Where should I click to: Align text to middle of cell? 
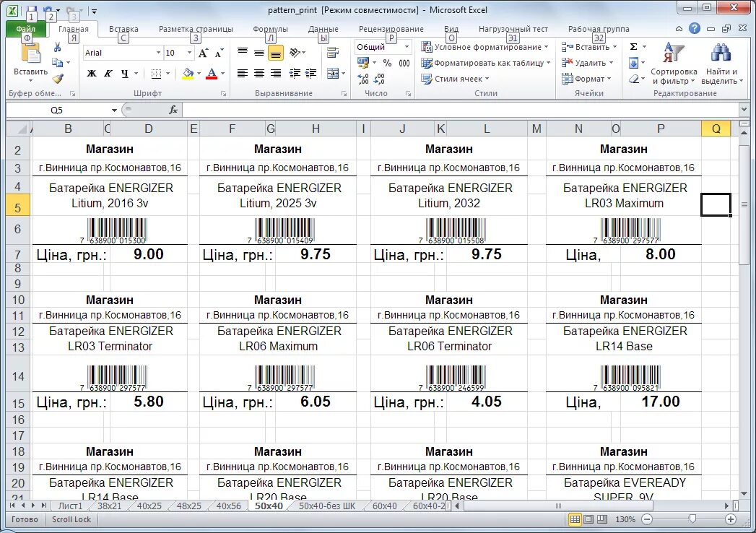pos(259,53)
